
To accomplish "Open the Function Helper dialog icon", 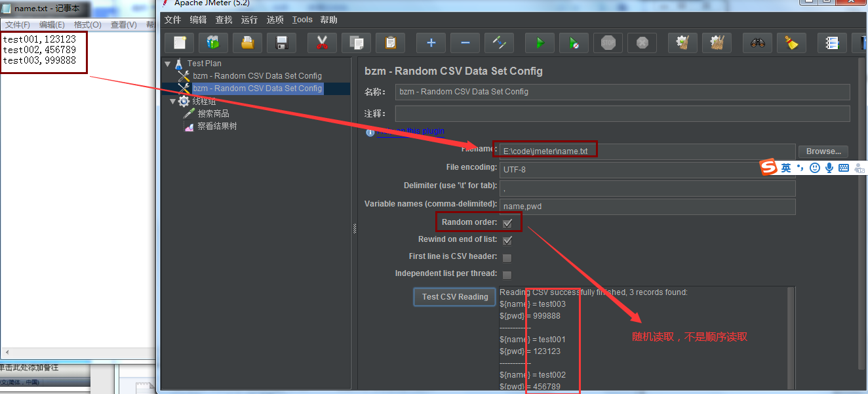I will (x=832, y=43).
